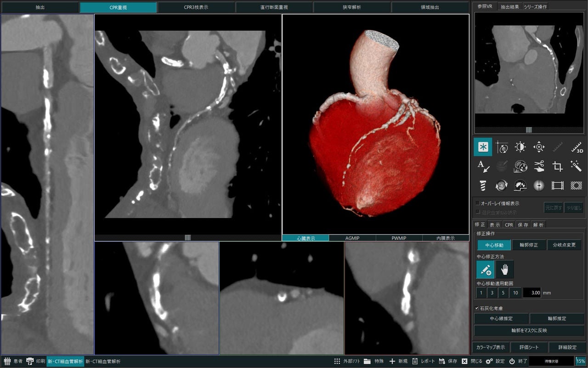Pick the scissors cut tool
Screen dimensions: 588x368
pos(539,166)
